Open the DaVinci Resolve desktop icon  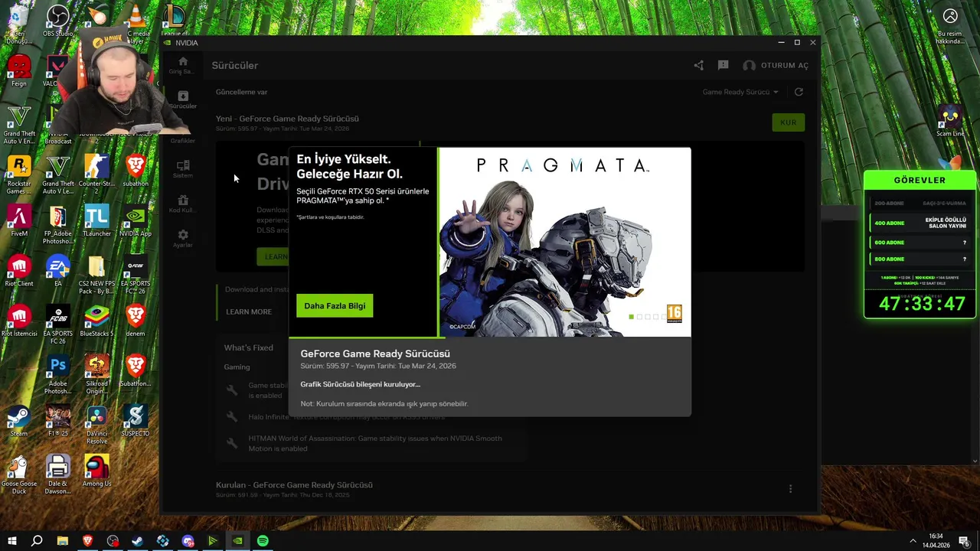[x=96, y=425]
